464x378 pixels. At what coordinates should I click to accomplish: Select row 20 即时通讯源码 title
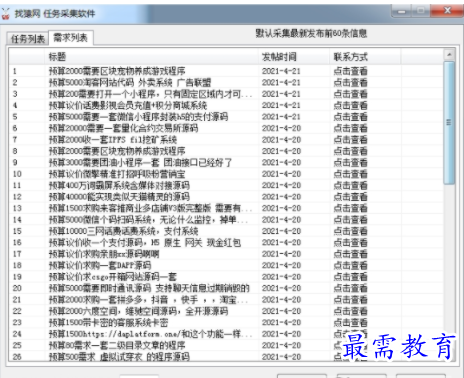pyautogui.click(x=149, y=288)
